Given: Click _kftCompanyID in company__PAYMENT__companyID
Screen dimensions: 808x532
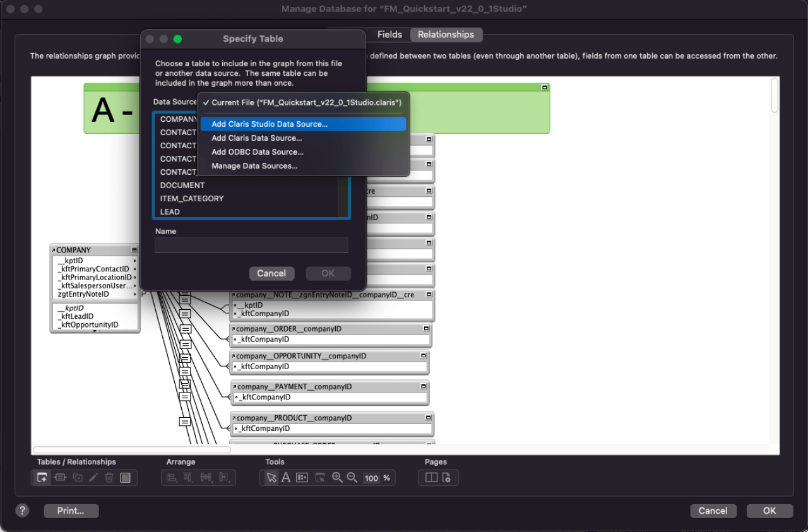Looking at the screenshot, I should click(x=264, y=398).
